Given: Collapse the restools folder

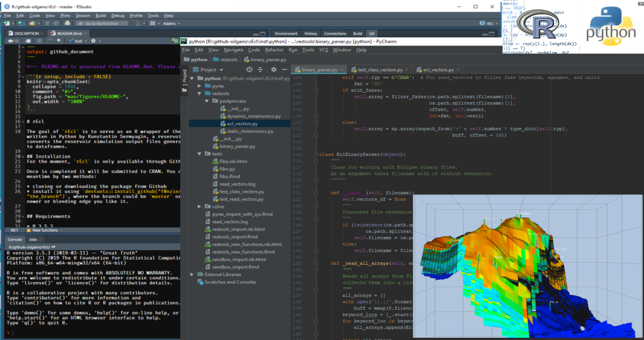Looking at the screenshot, I should click(x=200, y=93).
